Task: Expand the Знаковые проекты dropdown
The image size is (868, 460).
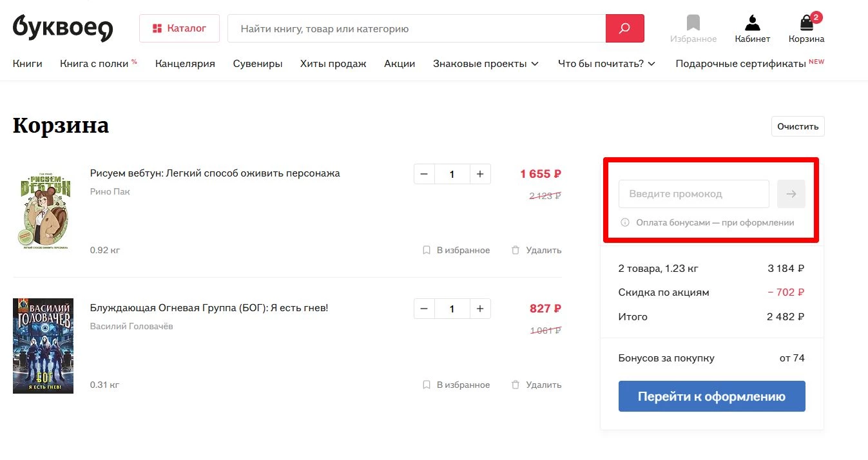Action: click(486, 64)
